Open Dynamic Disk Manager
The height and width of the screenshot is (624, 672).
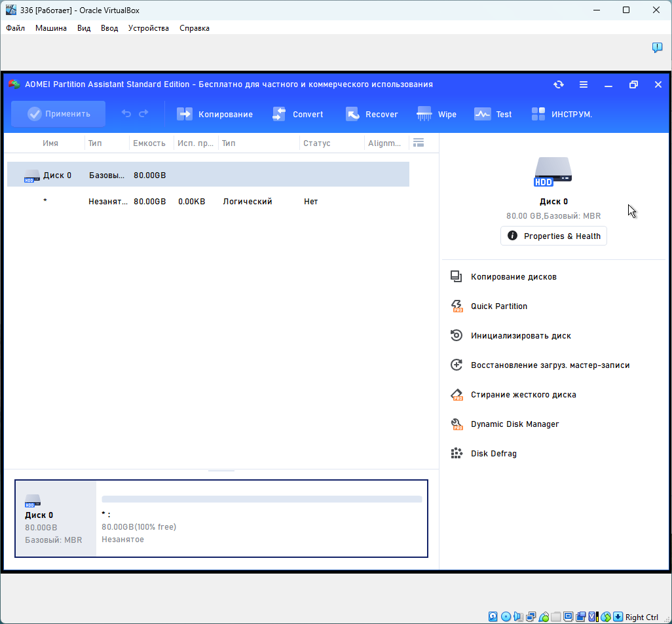tap(515, 424)
